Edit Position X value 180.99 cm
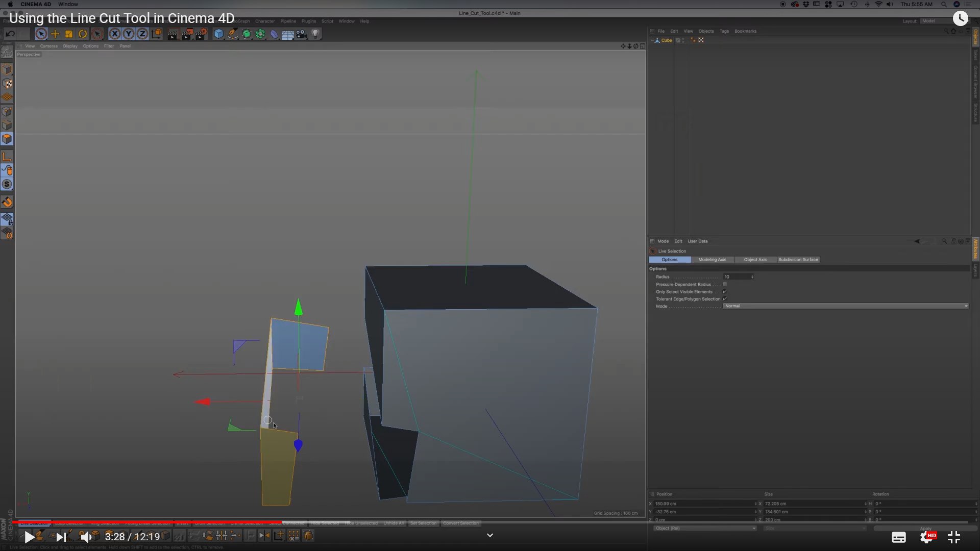This screenshot has width=980, height=551. pyautogui.click(x=704, y=504)
